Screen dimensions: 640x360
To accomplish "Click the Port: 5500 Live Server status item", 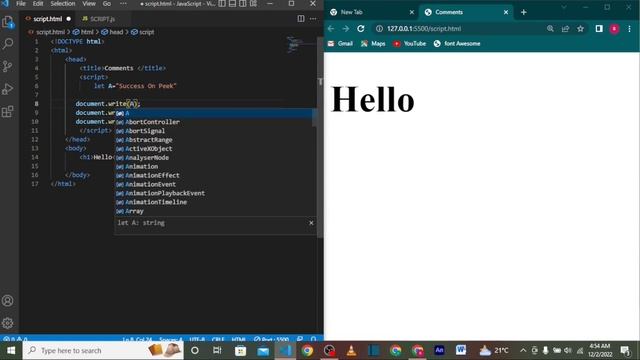I will (x=271, y=339).
